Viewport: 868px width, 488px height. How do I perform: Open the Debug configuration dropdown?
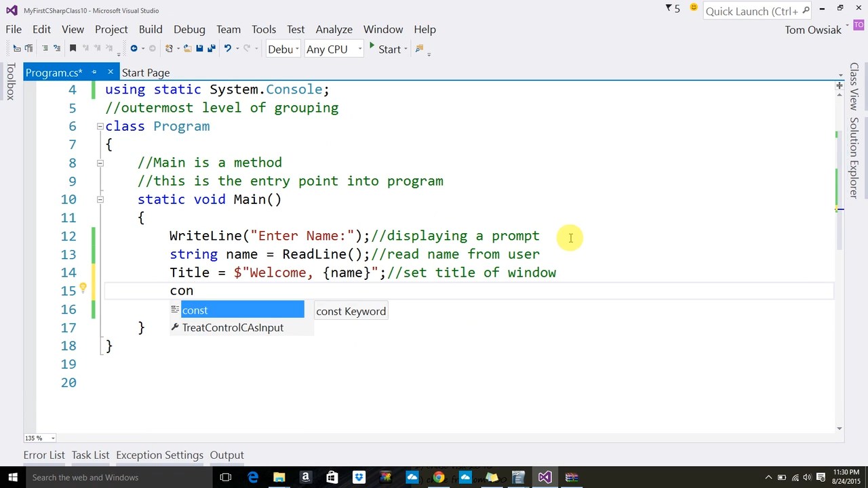pos(283,49)
